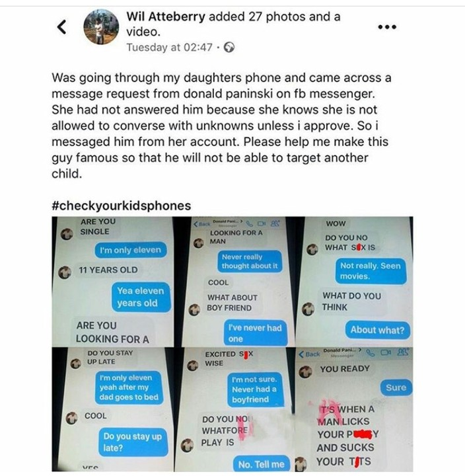Click the globe public-audience icon

229,48
